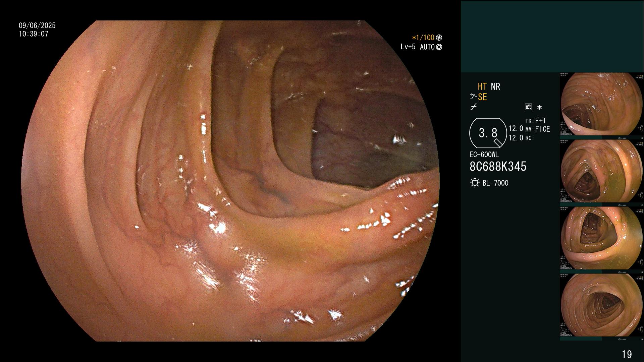This screenshot has height=362, width=644.
Task: Open the settings sliders icon
Action: tap(528, 107)
